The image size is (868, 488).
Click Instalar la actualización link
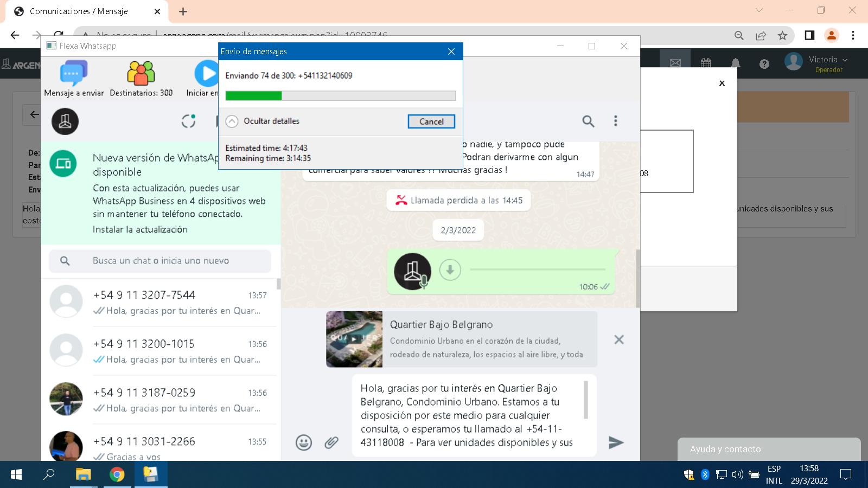click(x=140, y=229)
